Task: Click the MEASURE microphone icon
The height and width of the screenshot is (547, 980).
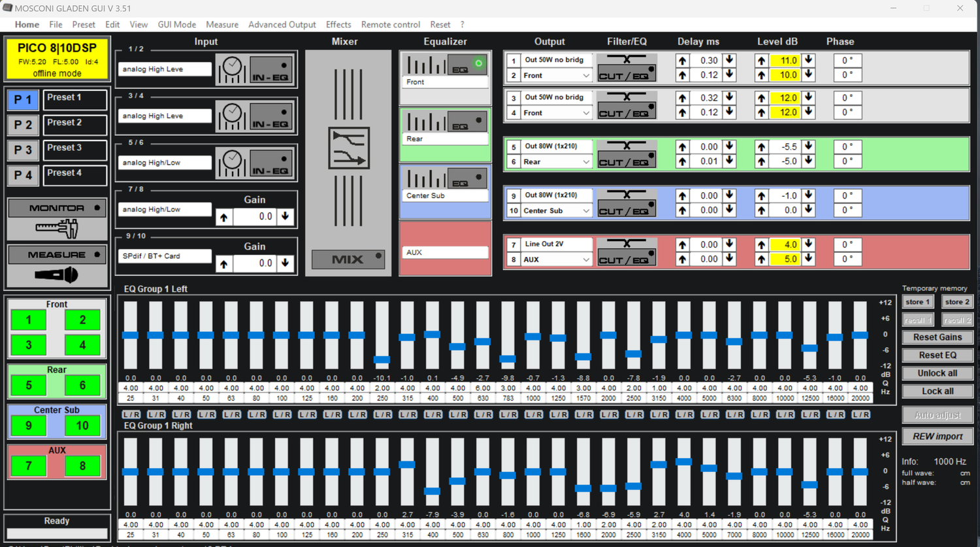Action: coord(56,274)
